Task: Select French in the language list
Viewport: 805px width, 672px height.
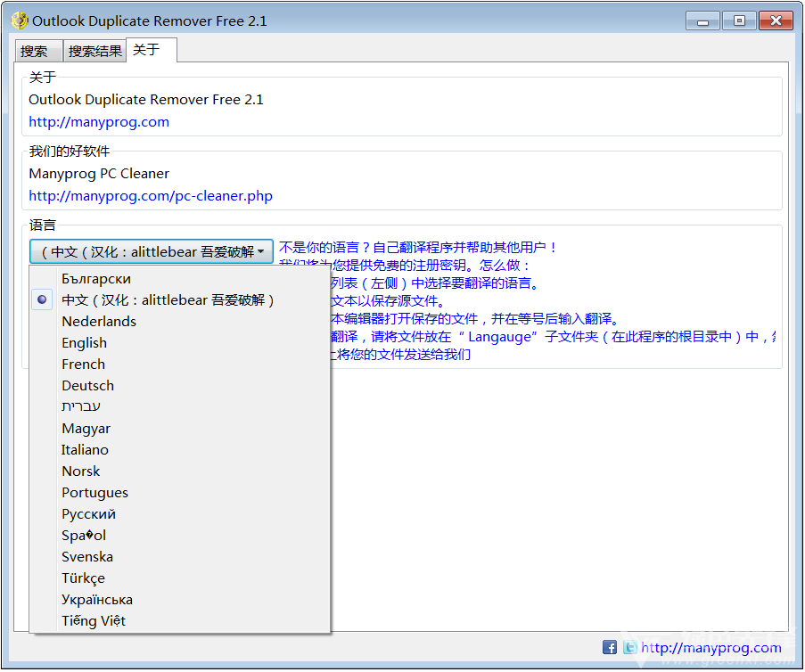Action: click(x=180, y=364)
